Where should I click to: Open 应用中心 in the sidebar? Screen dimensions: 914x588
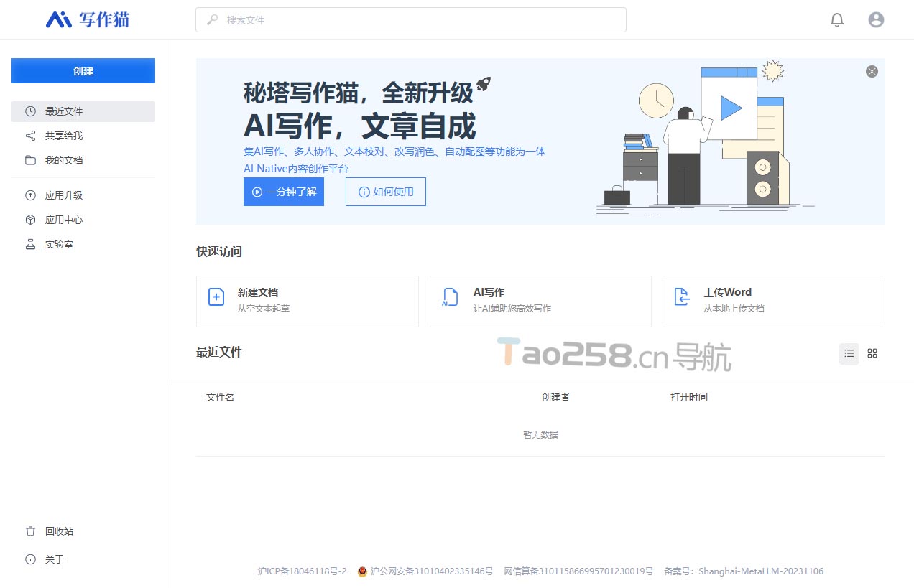[x=83, y=220]
